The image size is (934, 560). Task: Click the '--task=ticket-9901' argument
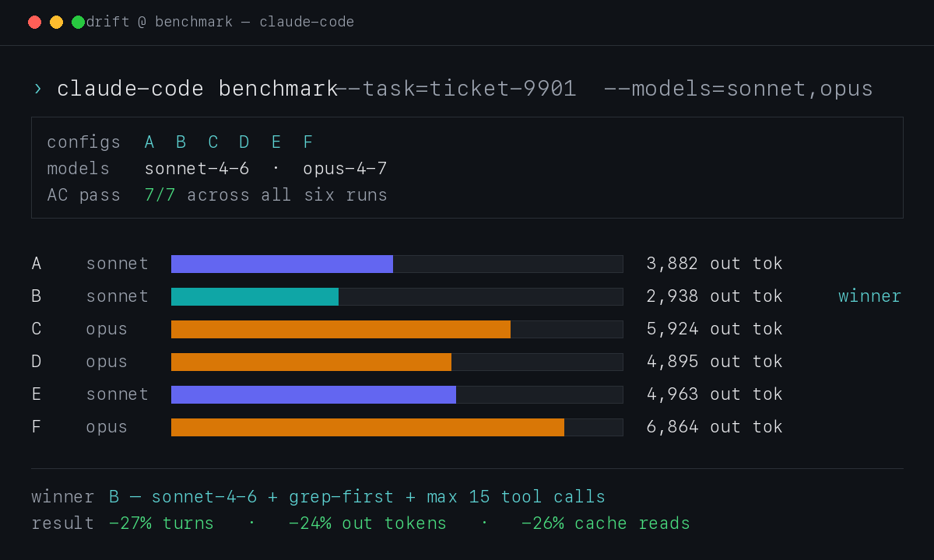click(456, 89)
